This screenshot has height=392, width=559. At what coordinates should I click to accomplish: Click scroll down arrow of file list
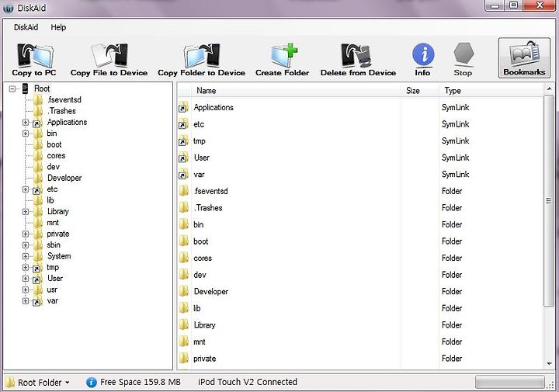coord(549,364)
